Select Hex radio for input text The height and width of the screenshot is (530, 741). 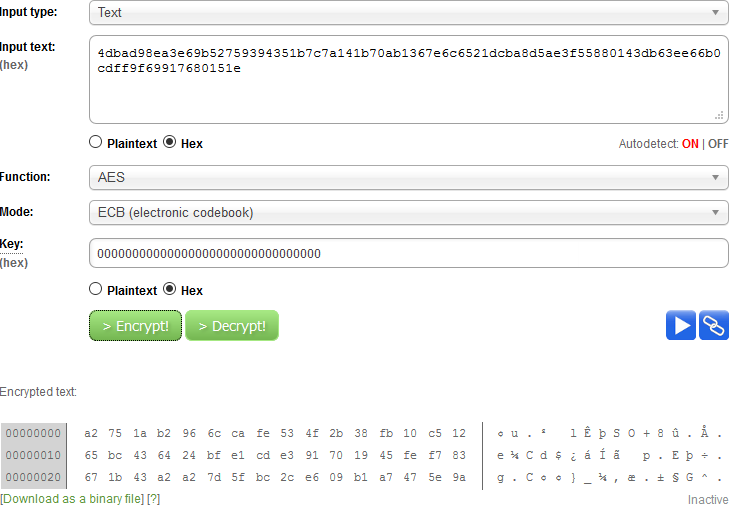pos(169,142)
